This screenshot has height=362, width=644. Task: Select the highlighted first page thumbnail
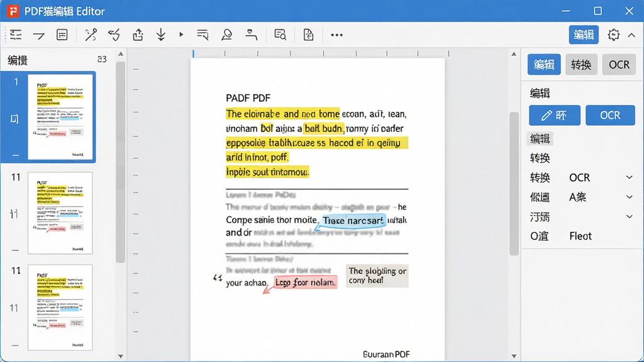60,117
